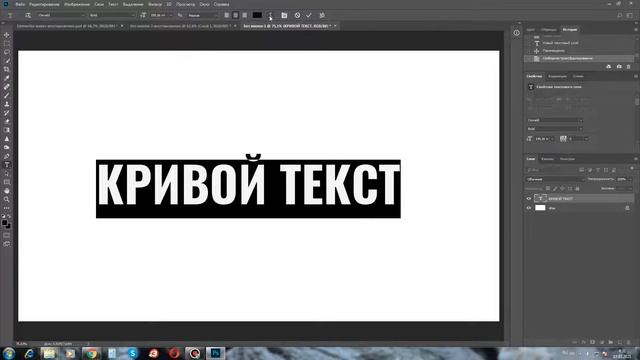Switch to the Коррекция panel tab
The width and height of the screenshot is (640, 360).
[557, 76]
